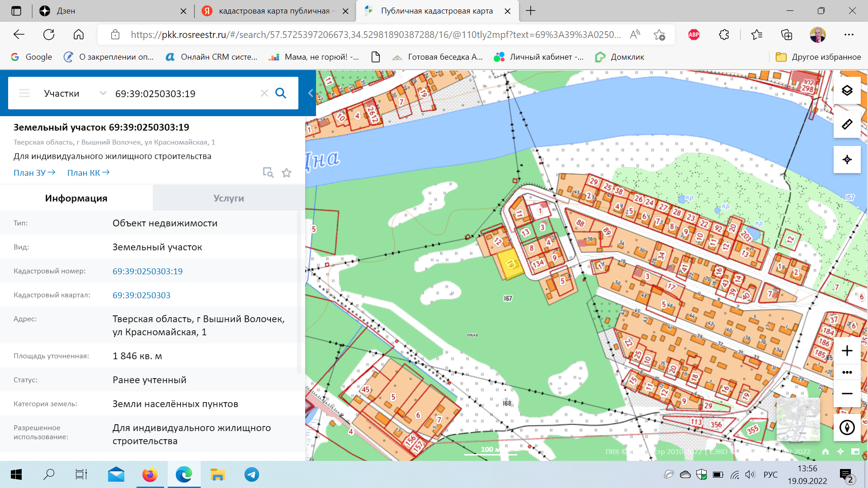Open the hamburger menu in search panel
The width and height of the screenshot is (868, 488).
click(x=24, y=93)
